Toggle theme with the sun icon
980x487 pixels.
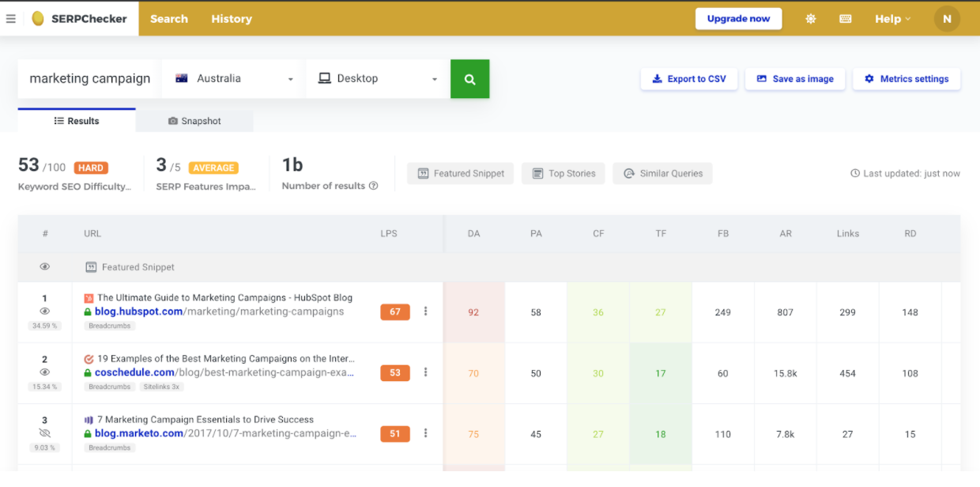[x=811, y=19]
